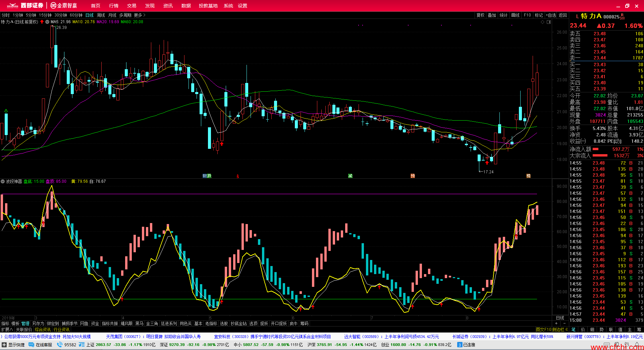This screenshot has height=350, width=644.
Task: Switch to 周线 weekly chart period
Action: point(101,15)
